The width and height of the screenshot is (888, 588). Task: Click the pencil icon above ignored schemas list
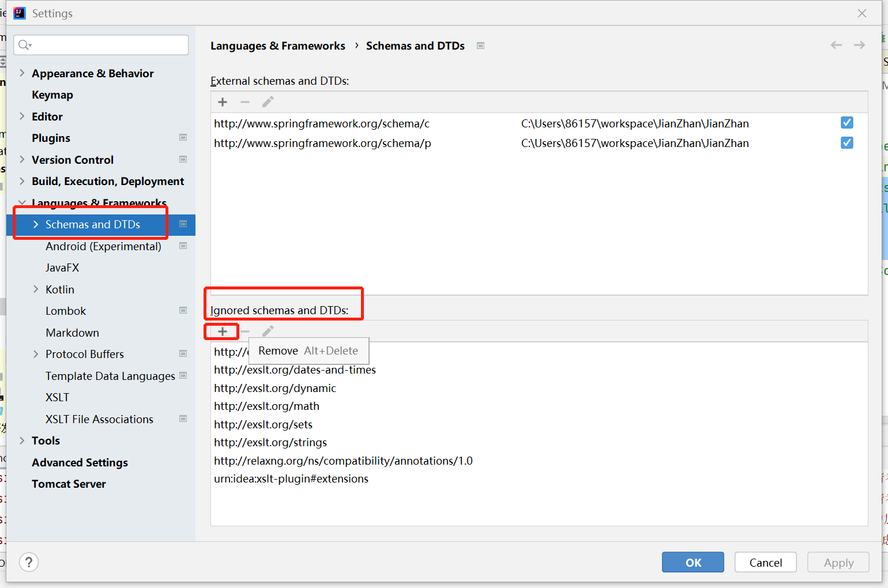[x=267, y=331]
